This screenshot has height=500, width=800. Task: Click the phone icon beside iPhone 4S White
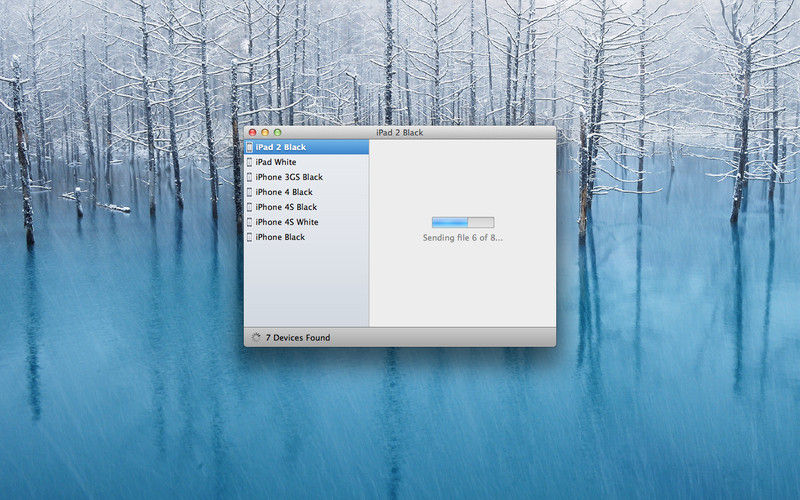[249, 222]
